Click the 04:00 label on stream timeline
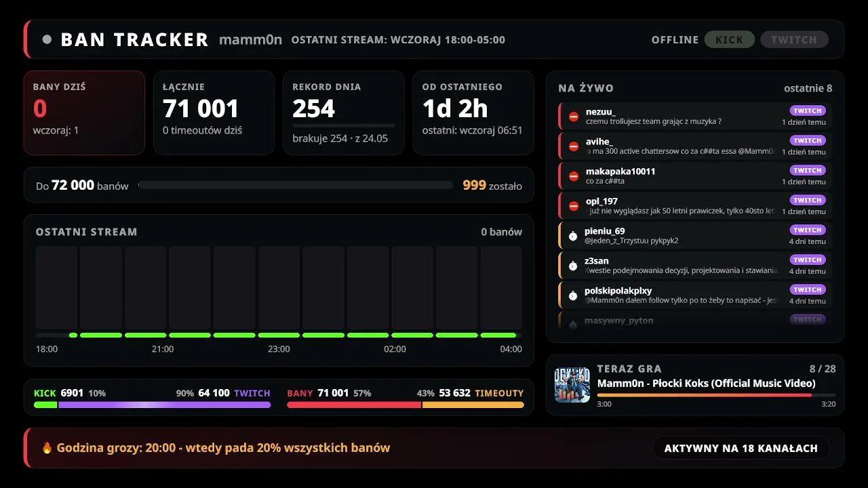868x488 pixels. [511, 349]
